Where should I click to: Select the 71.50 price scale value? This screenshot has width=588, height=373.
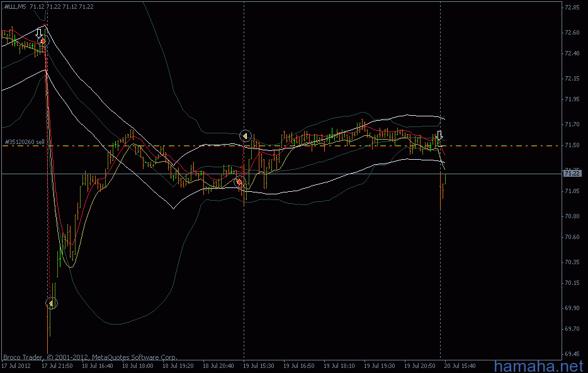(x=572, y=145)
